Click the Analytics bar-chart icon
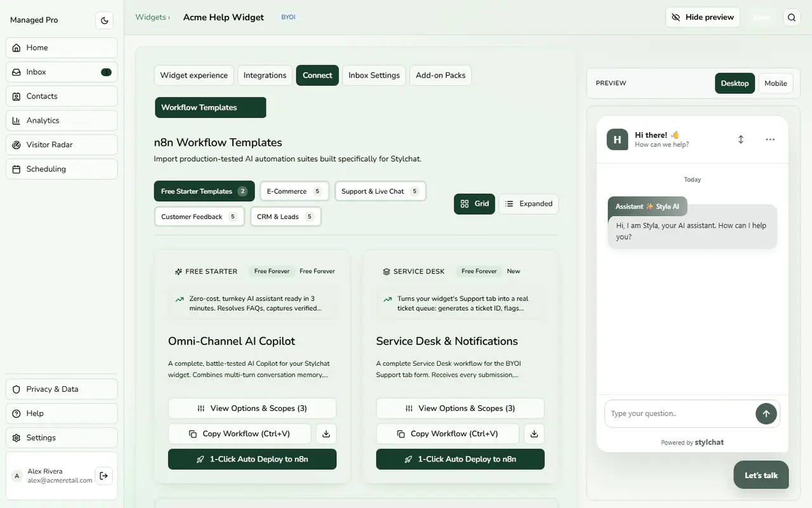The image size is (812, 508). pos(16,121)
